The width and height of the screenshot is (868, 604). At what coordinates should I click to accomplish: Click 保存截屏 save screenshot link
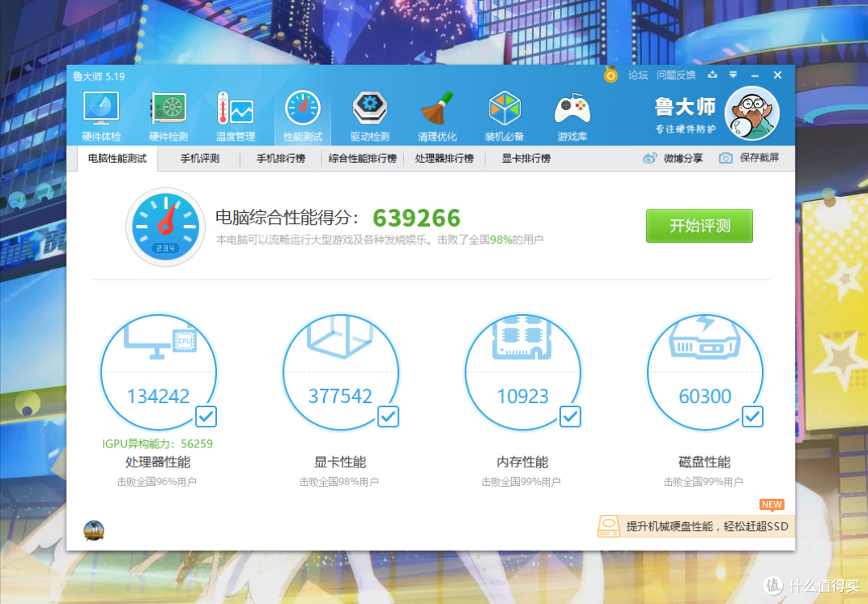pyautogui.click(x=759, y=158)
